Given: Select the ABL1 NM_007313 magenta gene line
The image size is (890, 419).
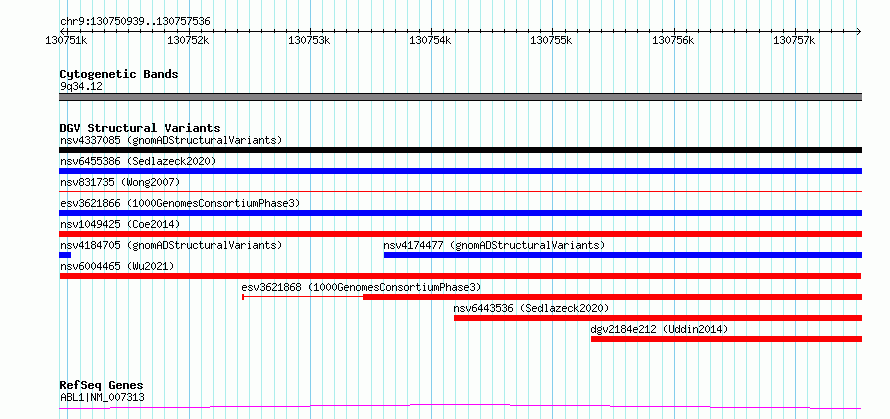Looking at the screenshot, I should click(460, 407).
